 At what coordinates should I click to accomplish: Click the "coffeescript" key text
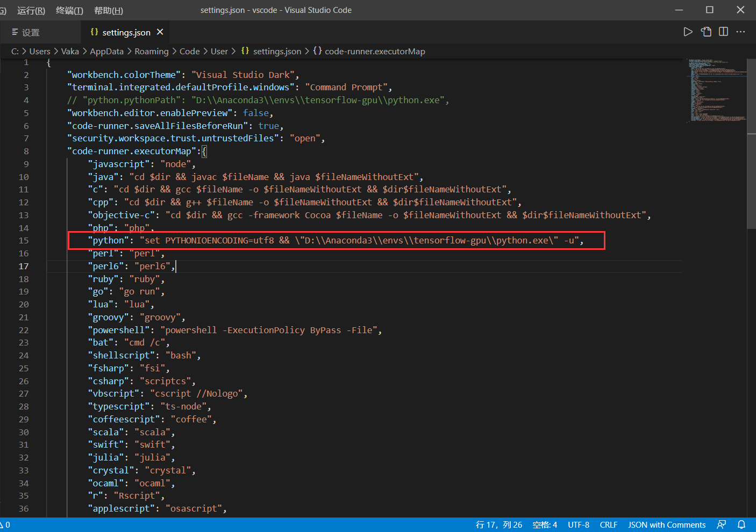pos(124,420)
